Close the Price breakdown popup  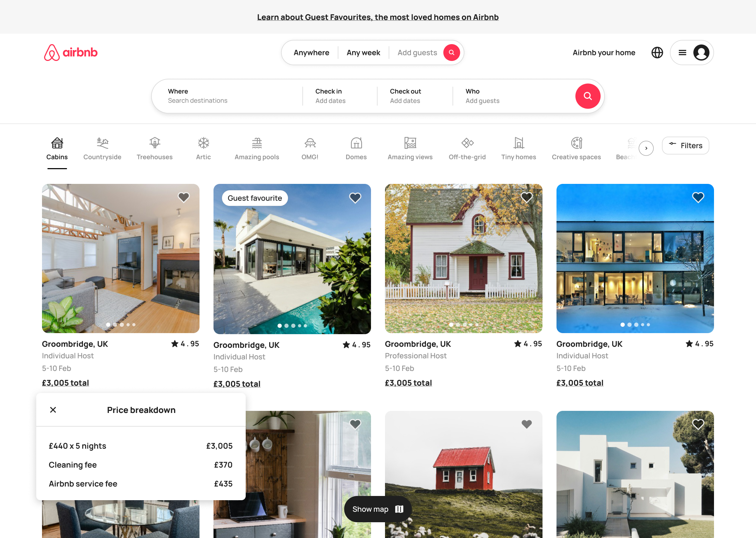53,410
